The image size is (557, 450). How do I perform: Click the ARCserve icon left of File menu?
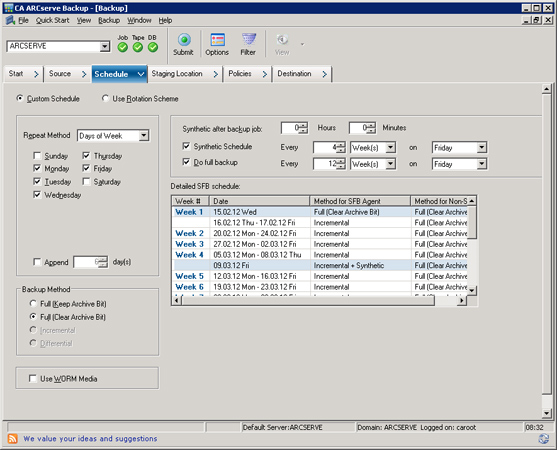10,20
